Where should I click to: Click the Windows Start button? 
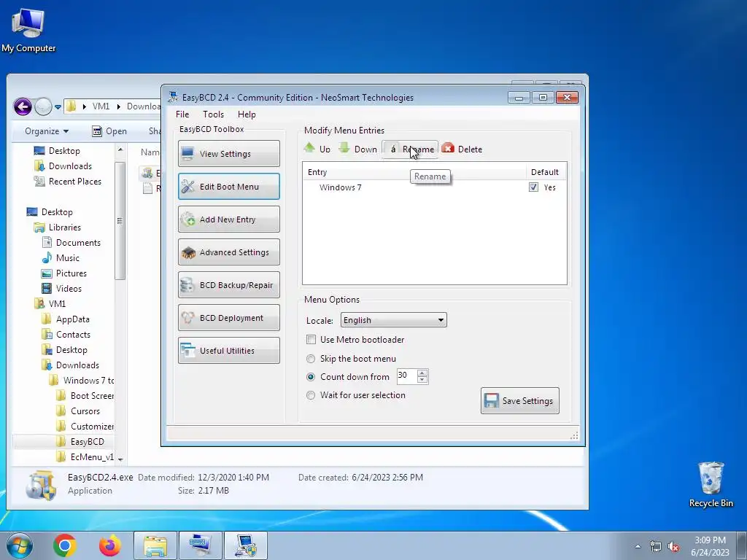[x=20, y=545]
